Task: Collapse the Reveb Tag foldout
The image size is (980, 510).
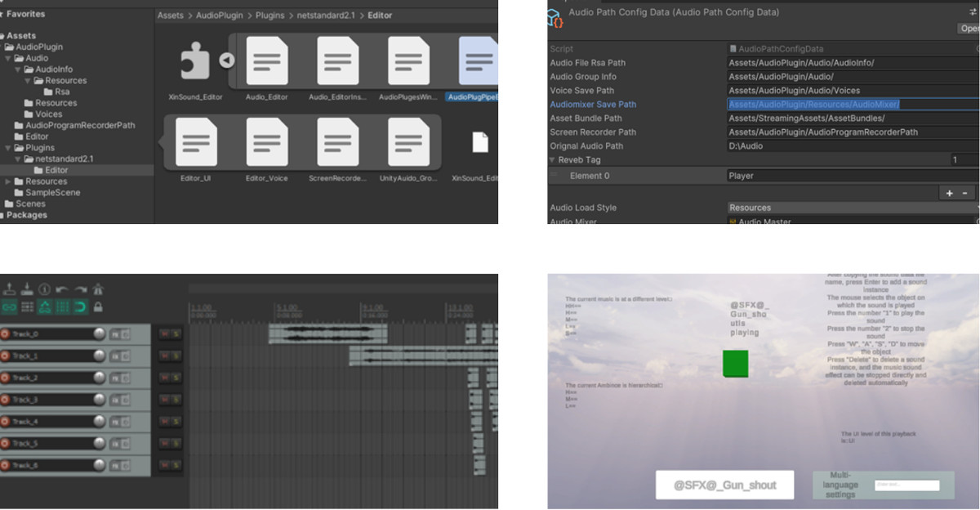Action: click(x=554, y=160)
